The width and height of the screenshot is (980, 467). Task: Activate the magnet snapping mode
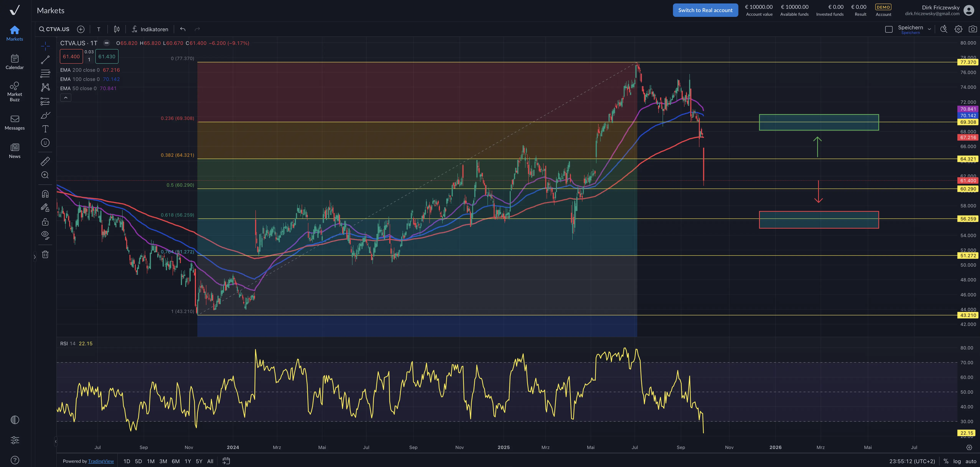(45, 194)
